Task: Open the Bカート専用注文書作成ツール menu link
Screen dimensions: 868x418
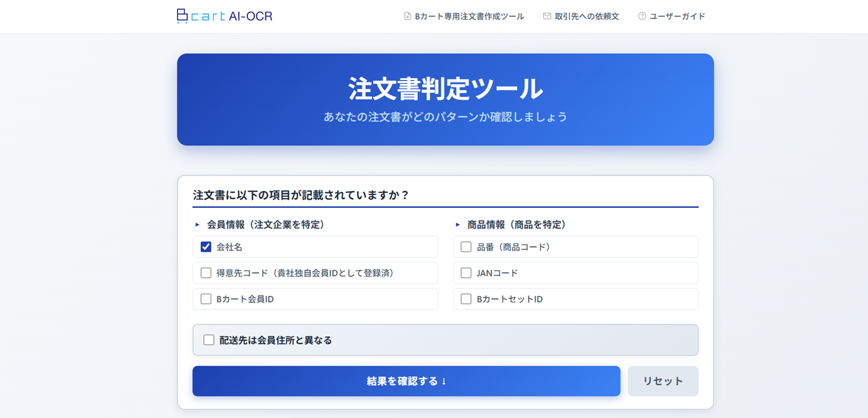Action: pyautogui.click(x=469, y=16)
